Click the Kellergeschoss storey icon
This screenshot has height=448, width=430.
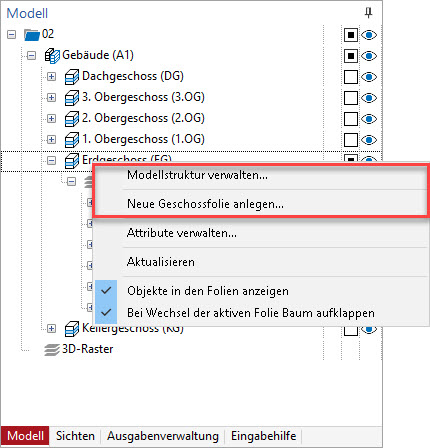tap(72, 329)
